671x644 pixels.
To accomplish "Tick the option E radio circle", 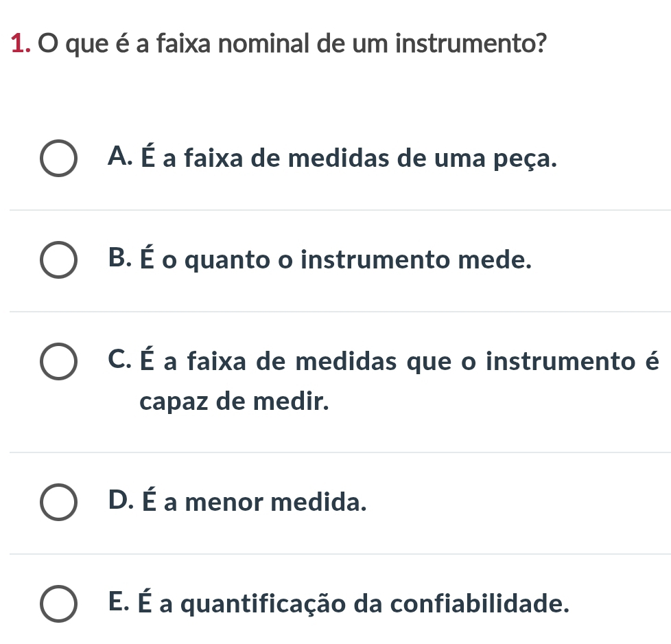I will 58,604.
